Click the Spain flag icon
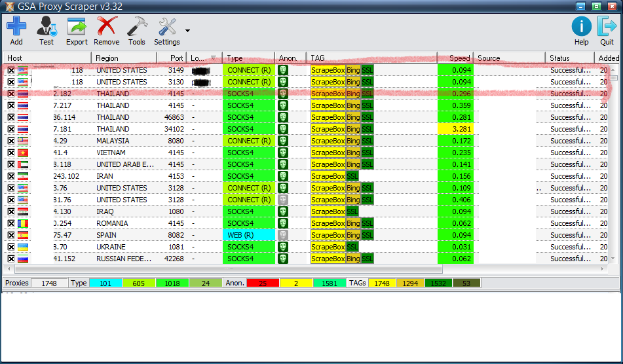The image size is (623, 364). [x=23, y=236]
